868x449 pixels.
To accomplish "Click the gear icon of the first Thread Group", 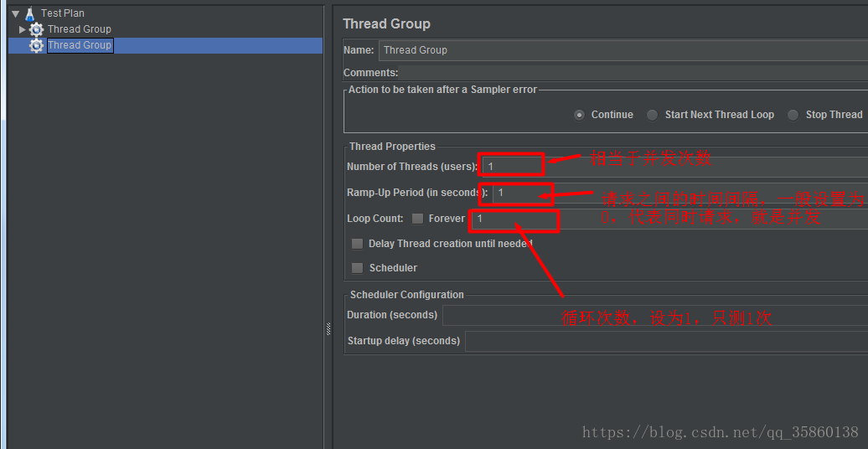I will pyautogui.click(x=37, y=29).
